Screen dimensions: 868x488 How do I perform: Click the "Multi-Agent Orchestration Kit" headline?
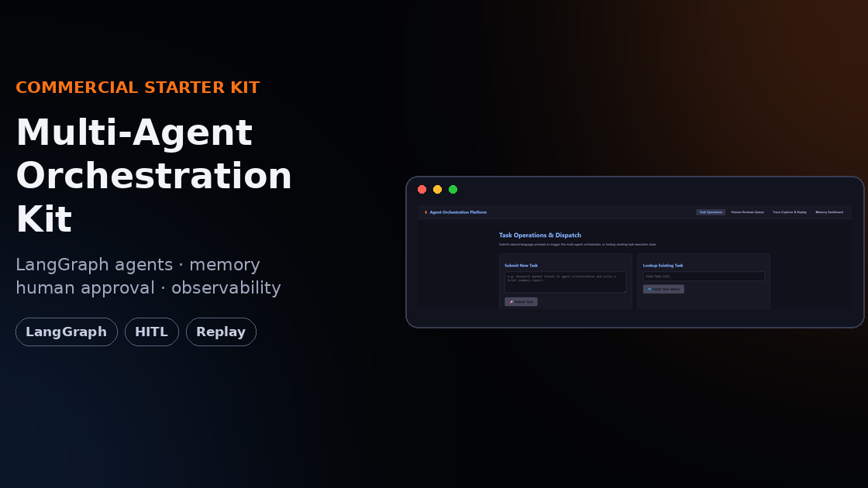click(154, 175)
